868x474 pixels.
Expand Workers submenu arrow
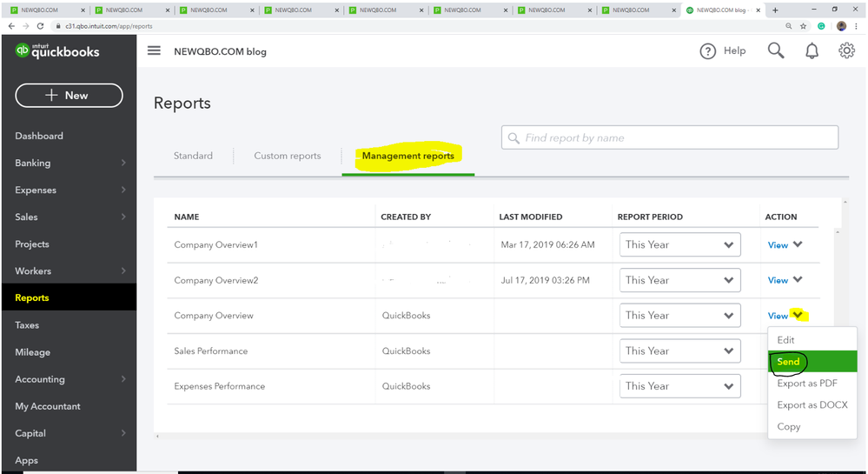click(x=123, y=271)
